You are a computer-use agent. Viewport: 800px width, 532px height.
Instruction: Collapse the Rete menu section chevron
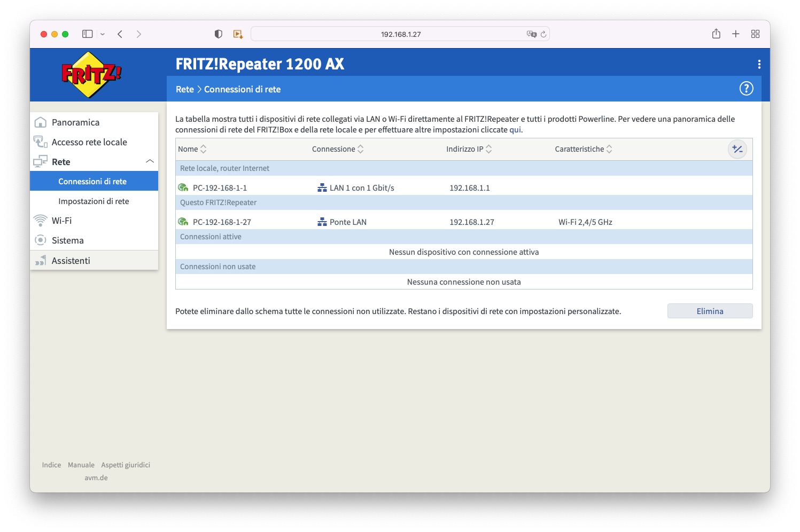click(x=150, y=161)
